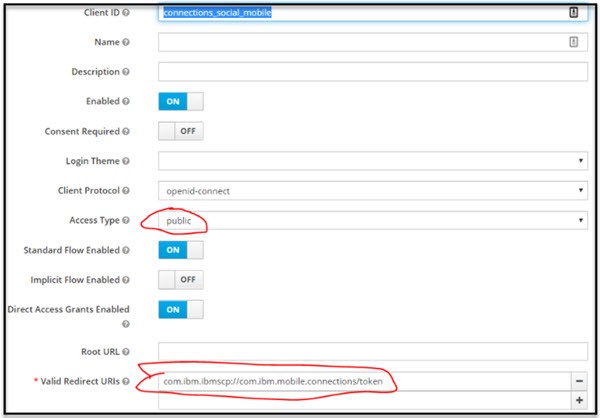Click the Enabled label text
600x418 pixels.
(103, 101)
